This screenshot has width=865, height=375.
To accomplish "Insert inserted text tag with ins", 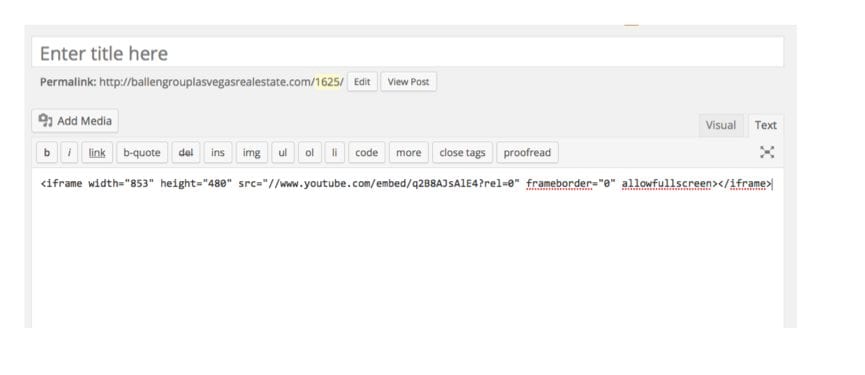I will tap(218, 153).
